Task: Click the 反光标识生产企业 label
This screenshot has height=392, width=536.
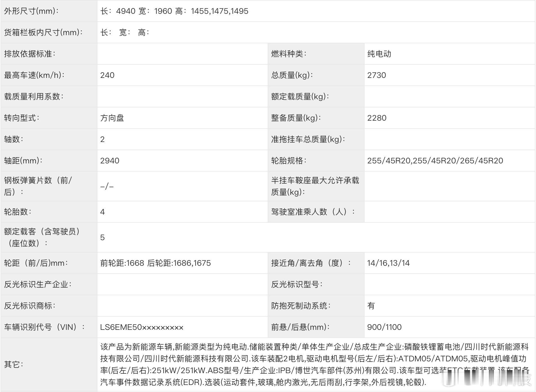Action: (37, 285)
